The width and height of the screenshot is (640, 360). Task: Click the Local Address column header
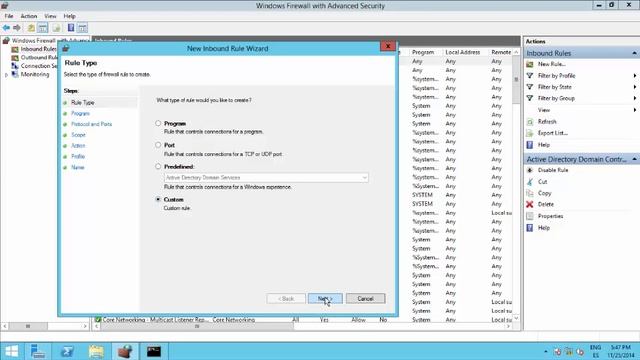point(462,52)
